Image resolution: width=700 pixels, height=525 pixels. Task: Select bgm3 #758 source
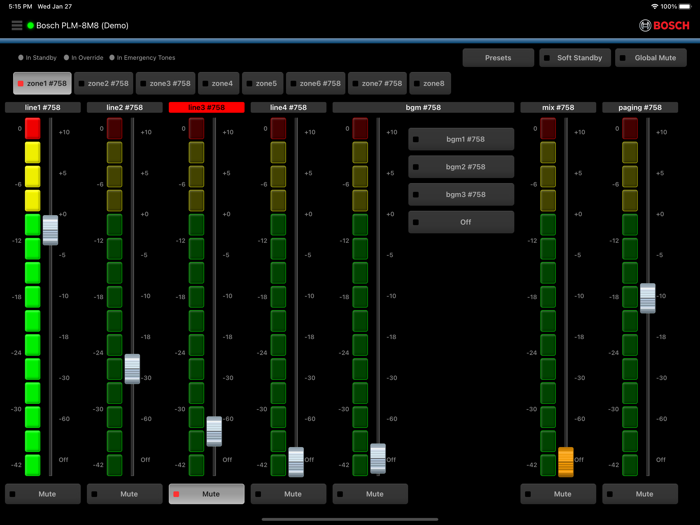461,195
